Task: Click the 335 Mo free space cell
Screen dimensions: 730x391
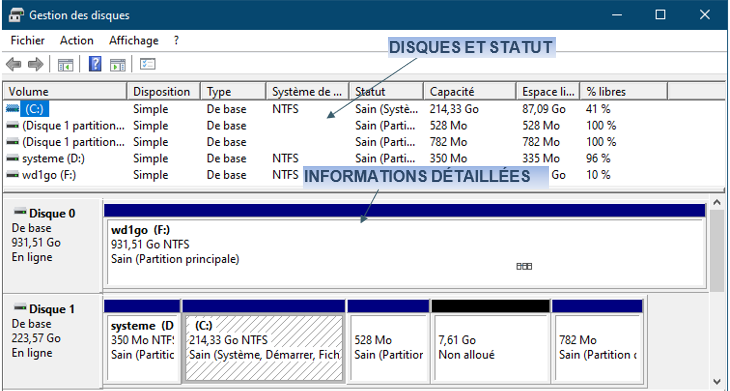Action: [x=541, y=159]
